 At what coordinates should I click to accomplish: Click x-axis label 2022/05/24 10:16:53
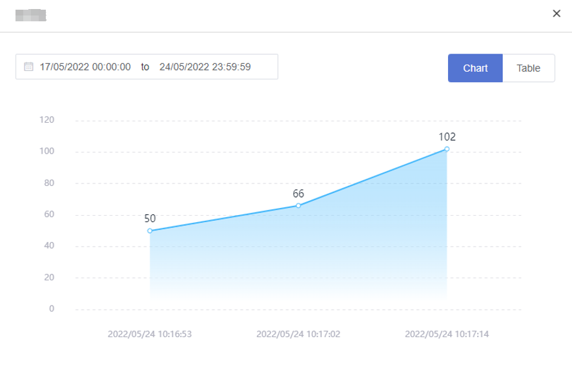pyautogui.click(x=150, y=334)
